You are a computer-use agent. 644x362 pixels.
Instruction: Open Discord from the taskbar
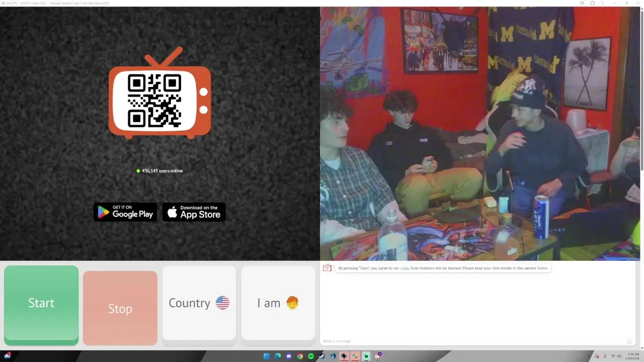pos(289,356)
